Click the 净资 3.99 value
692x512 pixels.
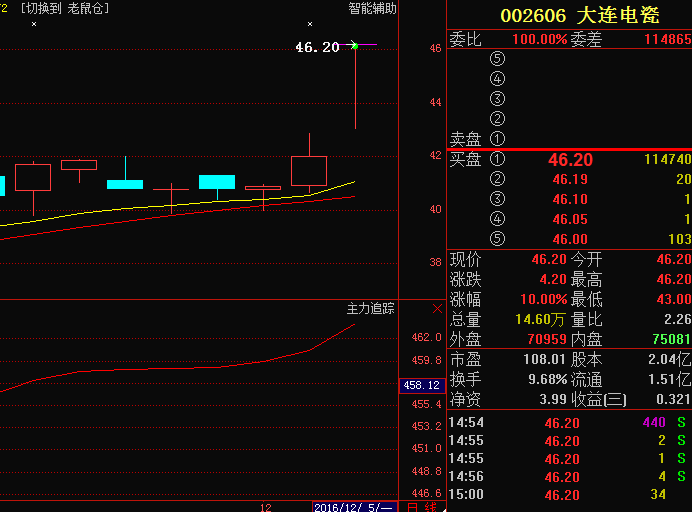click(x=553, y=399)
